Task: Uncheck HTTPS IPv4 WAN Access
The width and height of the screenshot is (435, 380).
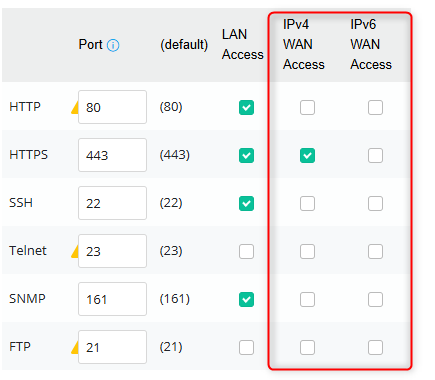Action: point(307,155)
